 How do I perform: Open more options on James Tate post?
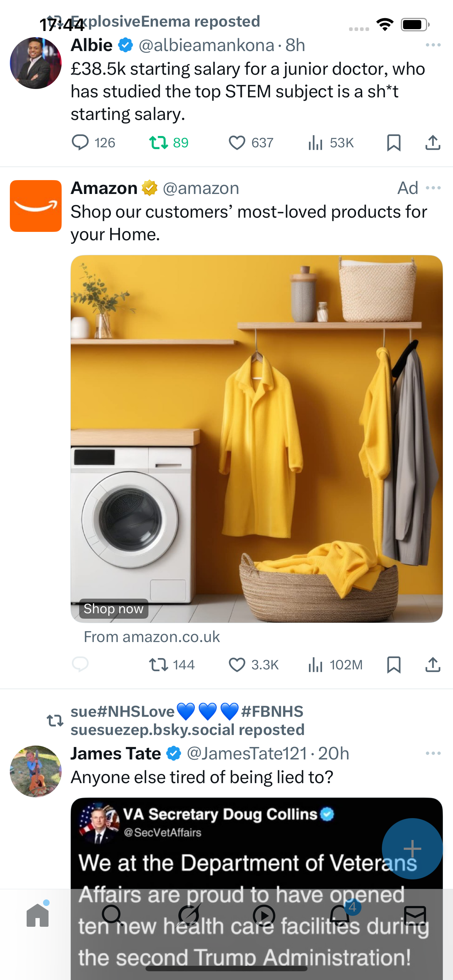pyautogui.click(x=433, y=753)
